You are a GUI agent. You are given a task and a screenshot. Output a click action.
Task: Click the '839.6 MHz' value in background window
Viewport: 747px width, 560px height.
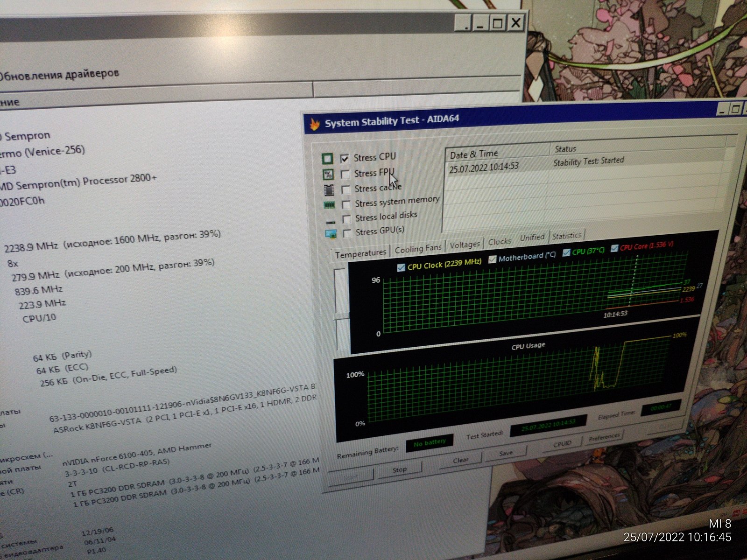coord(39,291)
